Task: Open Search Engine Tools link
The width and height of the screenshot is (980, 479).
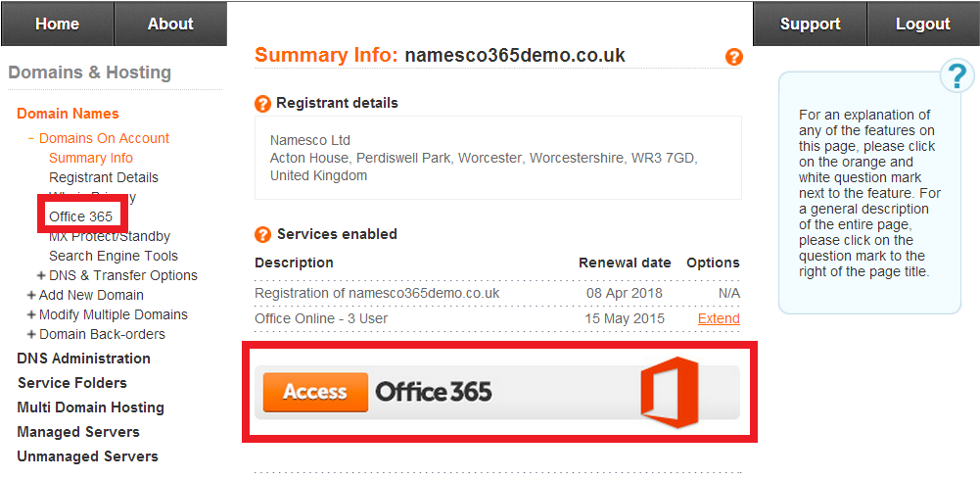Action: pyautogui.click(x=114, y=256)
